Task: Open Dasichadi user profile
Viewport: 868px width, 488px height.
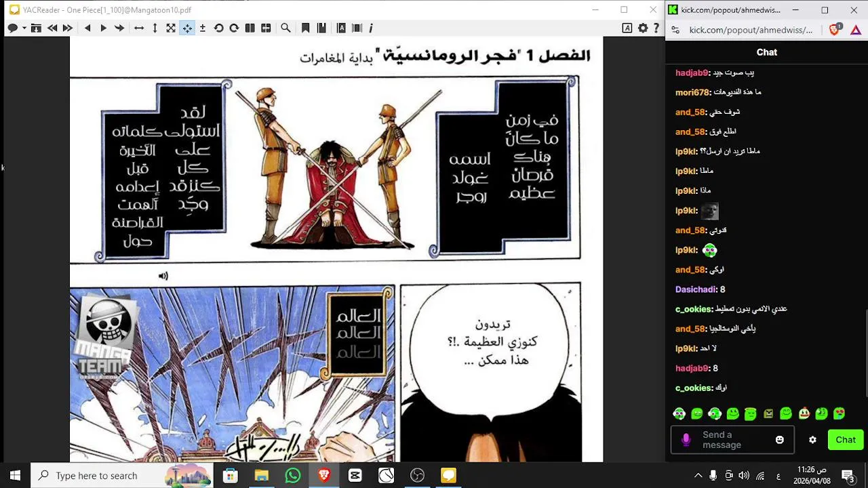Action: point(696,289)
